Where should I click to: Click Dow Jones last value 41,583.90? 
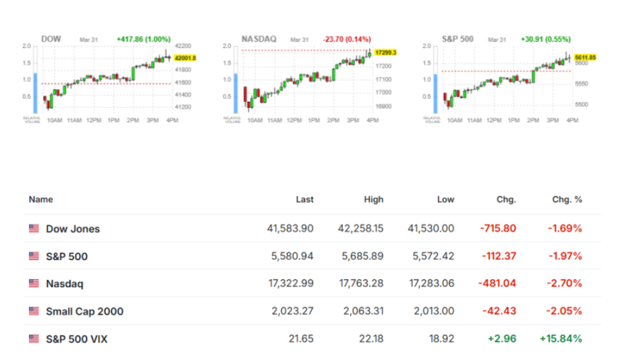[x=290, y=229]
